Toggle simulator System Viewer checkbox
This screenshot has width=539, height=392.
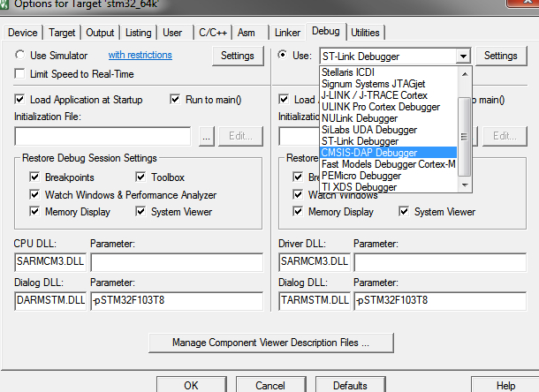coord(140,212)
